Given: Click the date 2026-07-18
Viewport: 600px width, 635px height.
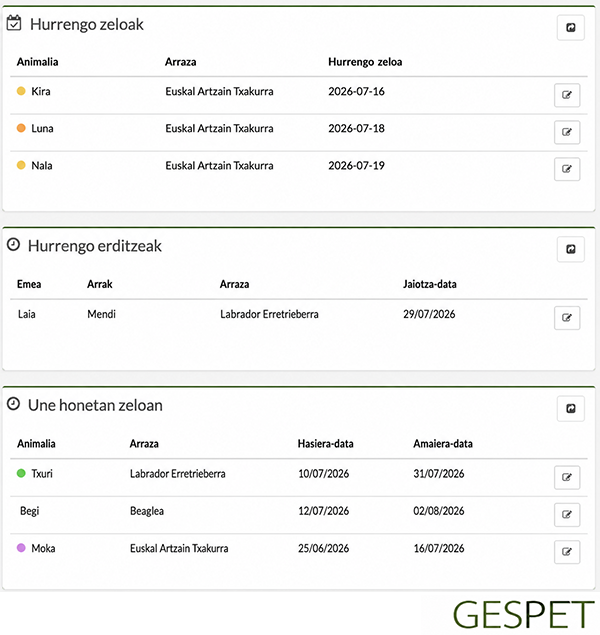Looking at the screenshot, I should (x=356, y=128).
